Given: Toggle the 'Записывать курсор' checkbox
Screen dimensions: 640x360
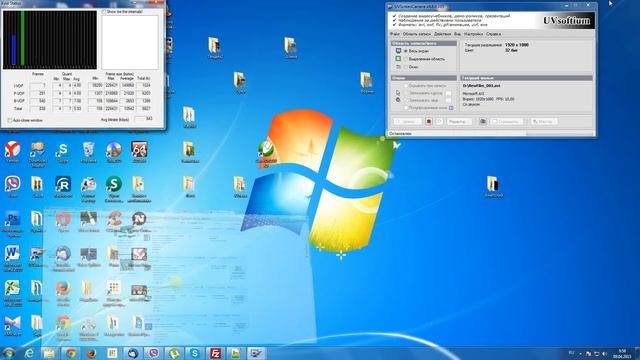Looking at the screenshot, I should 406,93.
